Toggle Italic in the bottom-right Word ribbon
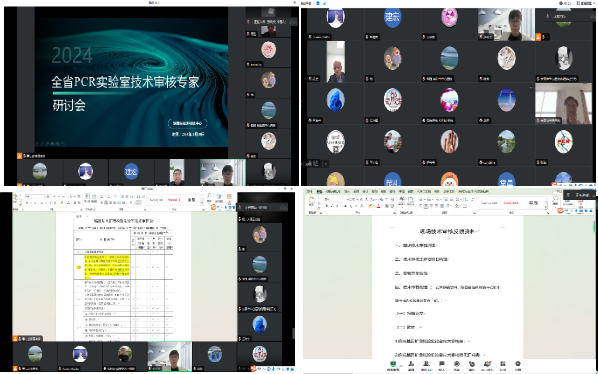The width and height of the screenshot is (598, 374). click(x=332, y=206)
